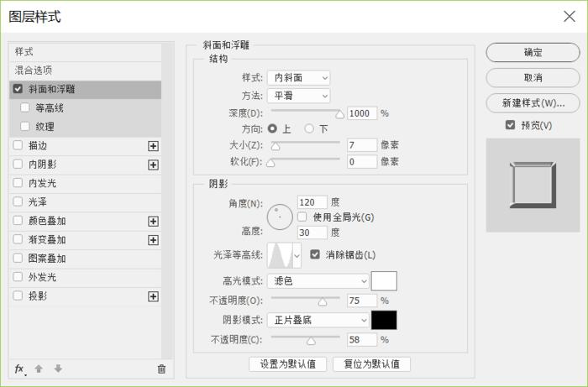This screenshot has width=588, height=387.
Task: Click plus icon next to 渐变叠加
Action: pos(153,240)
